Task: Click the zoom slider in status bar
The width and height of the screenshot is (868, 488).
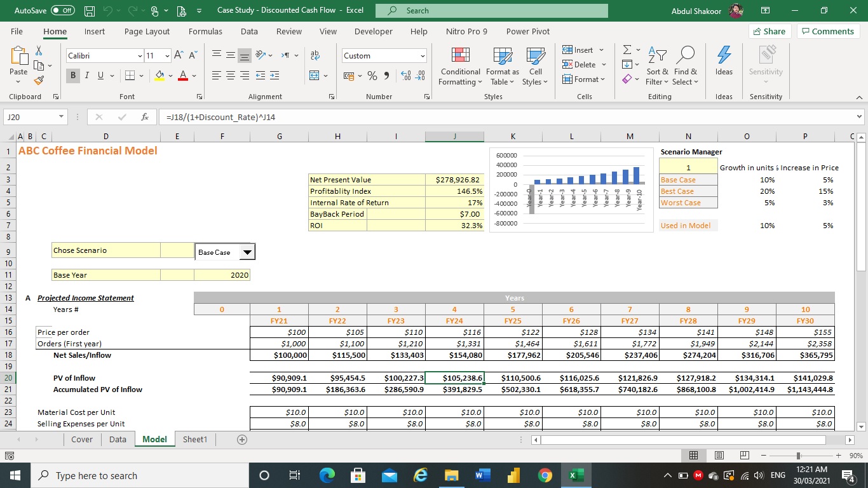Action: [798, 456]
